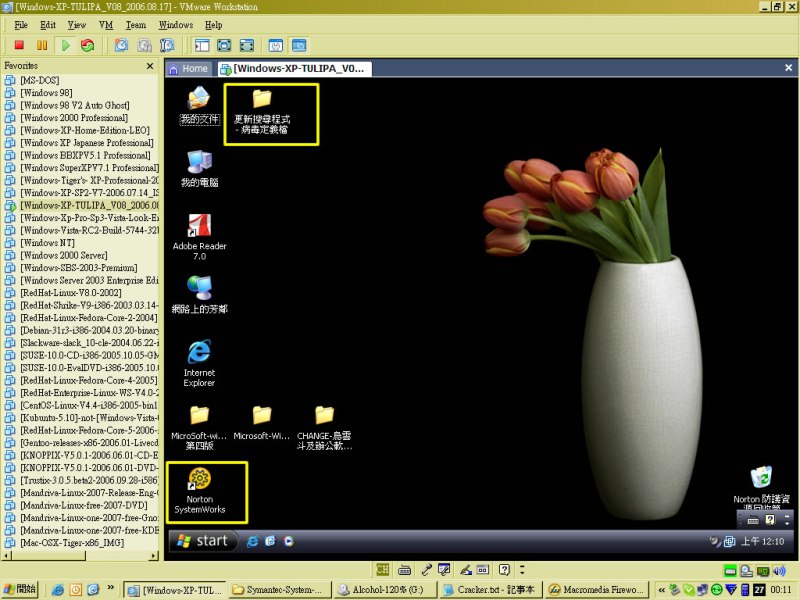
Task: Switch to Alcohol-120% (G:) taskbar button
Action: tap(386, 590)
